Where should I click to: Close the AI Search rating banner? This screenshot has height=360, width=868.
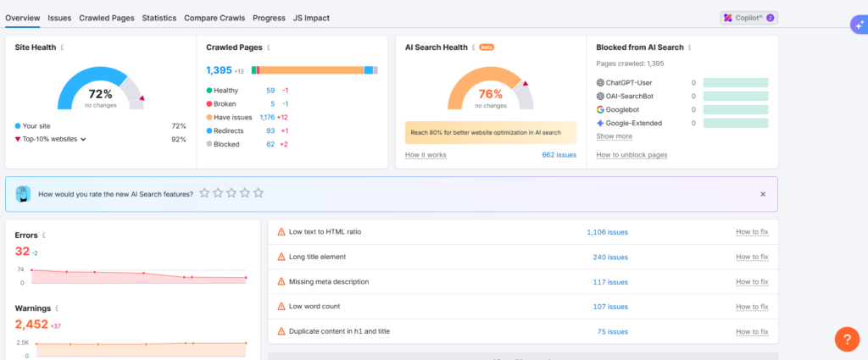point(763,194)
